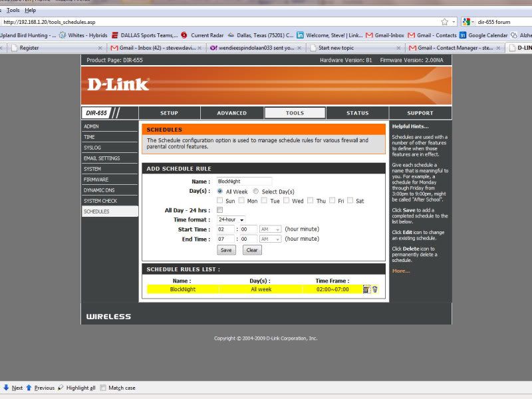Open the Help browser menu

click(x=30, y=10)
